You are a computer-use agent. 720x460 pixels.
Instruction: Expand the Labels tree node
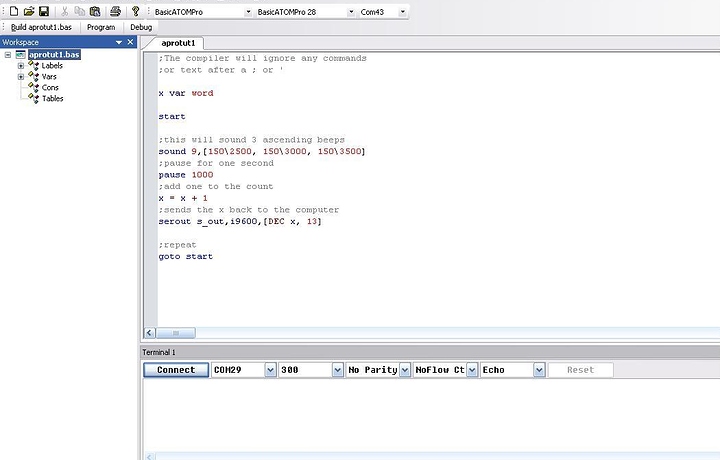coord(21,66)
